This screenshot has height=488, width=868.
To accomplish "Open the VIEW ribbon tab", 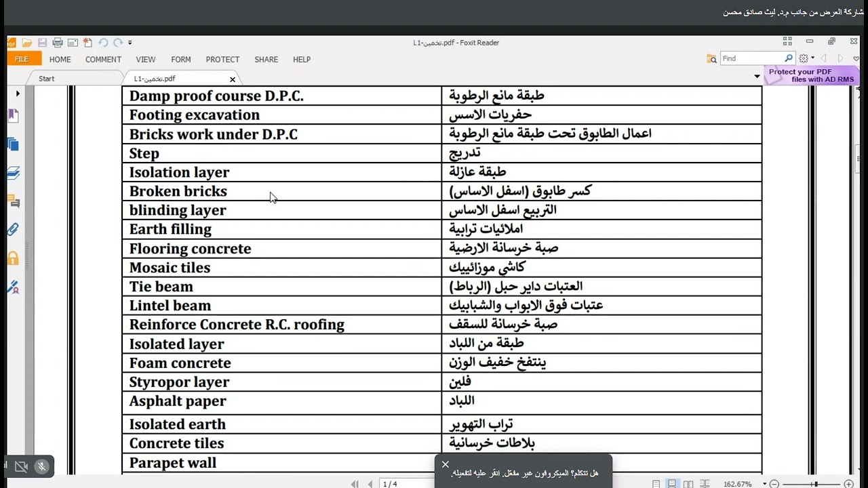I will click(145, 60).
